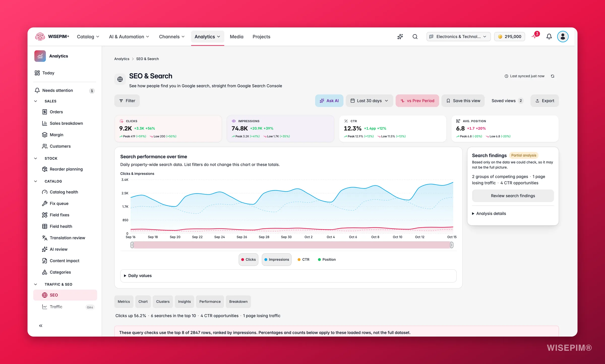605x364 pixels.
Task: Click the SEO & Search globe icon
Action: (120, 79)
